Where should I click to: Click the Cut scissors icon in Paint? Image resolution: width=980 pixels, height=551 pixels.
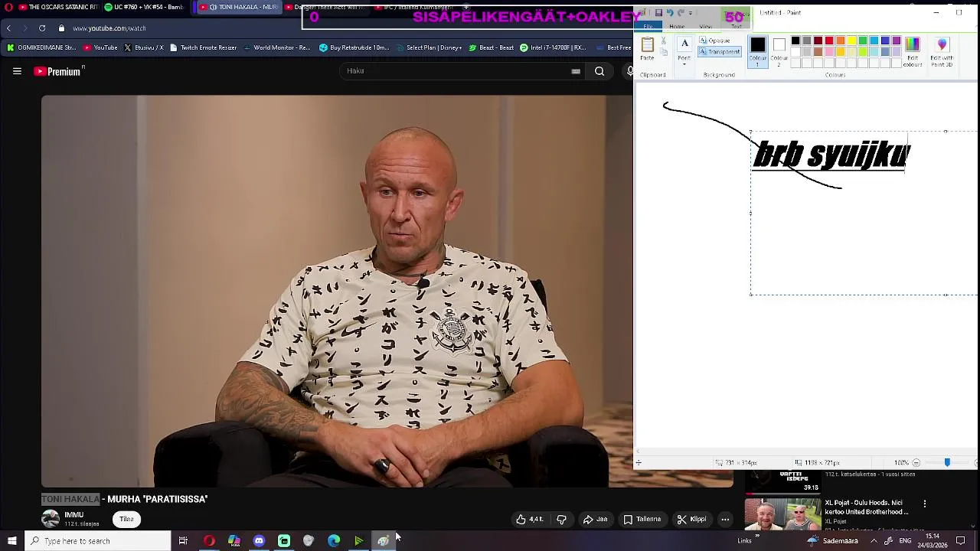click(x=663, y=41)
